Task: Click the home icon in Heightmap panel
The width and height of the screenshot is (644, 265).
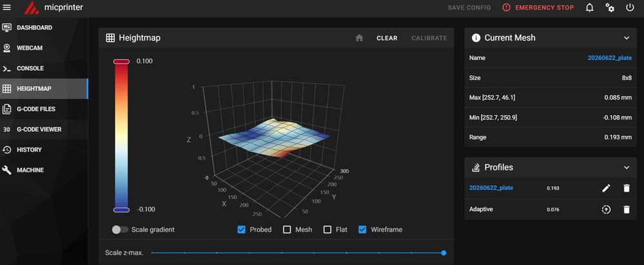Action: coord(359,38)
